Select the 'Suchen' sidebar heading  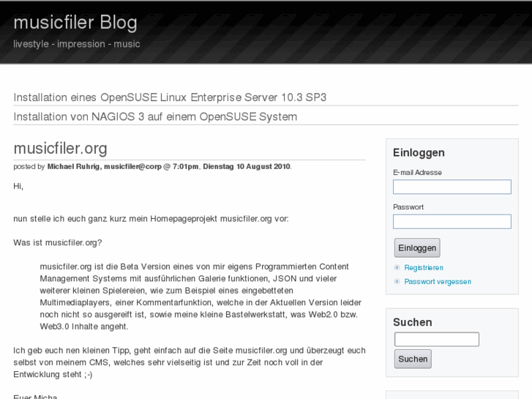[x=412, y=322]
